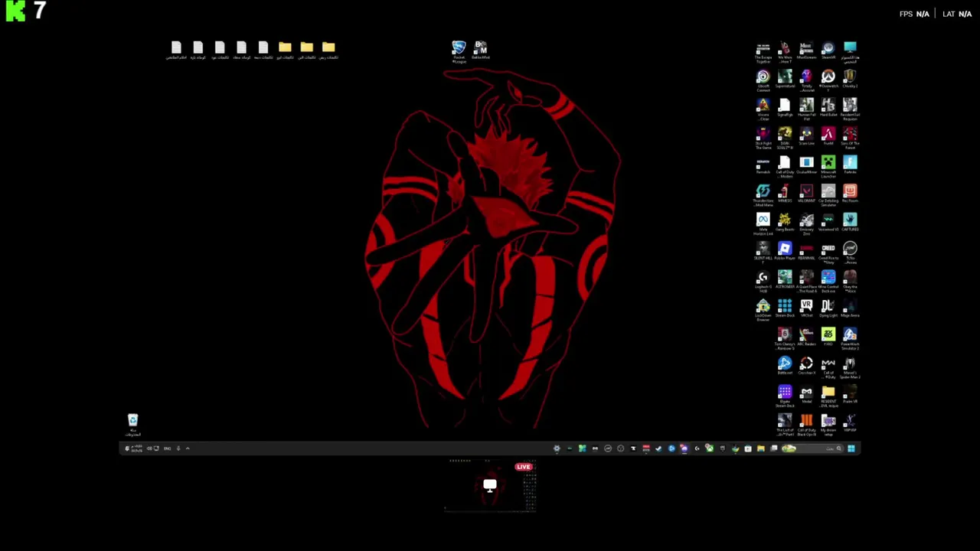Launch Voicemod V3 from the desktop
980x551 pixels.
click(828, 223)
